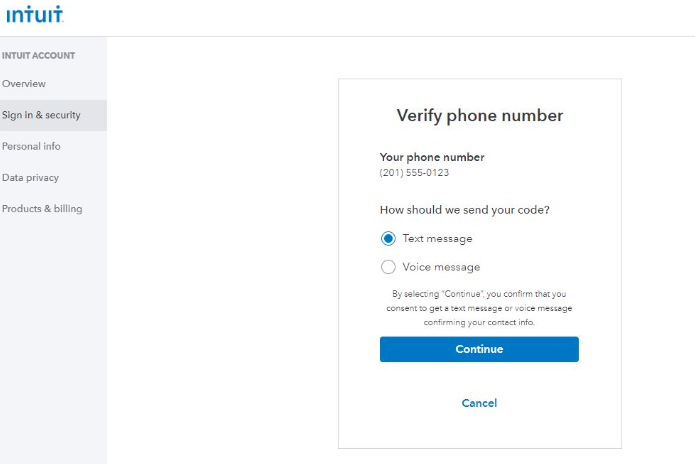Select the Text message radio button
This screenshot has height=464, width=695.
pos(388,239)
